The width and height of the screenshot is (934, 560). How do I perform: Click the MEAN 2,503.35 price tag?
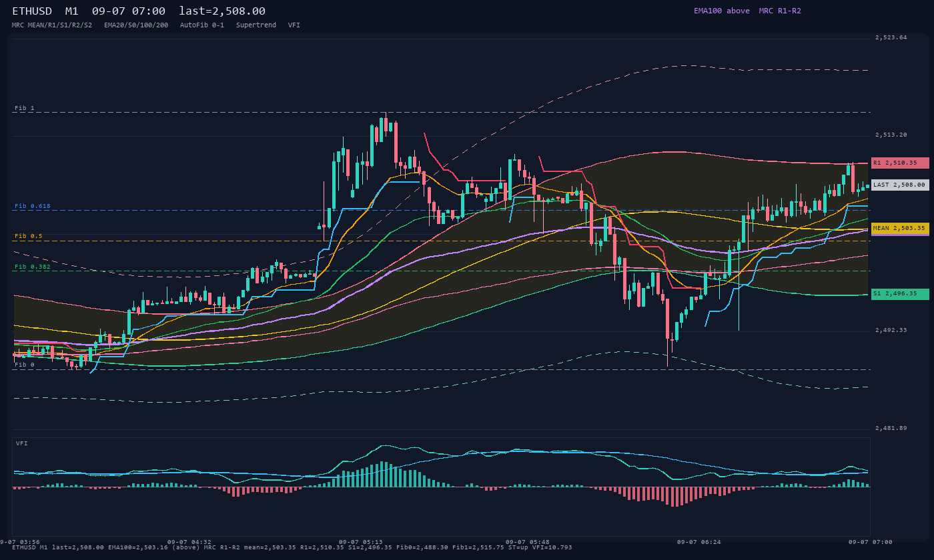[x=900, y=228]
